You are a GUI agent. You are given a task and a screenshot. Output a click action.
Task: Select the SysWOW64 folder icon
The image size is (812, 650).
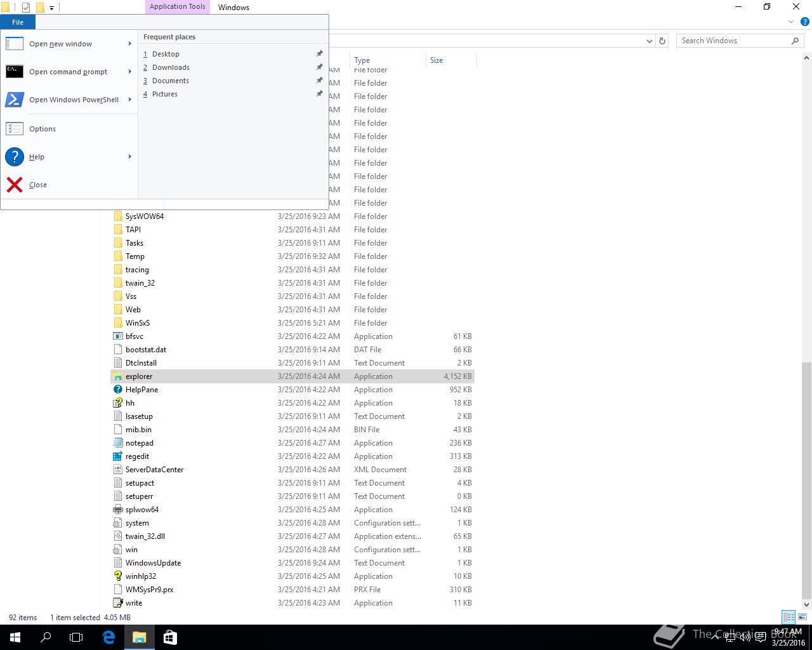tap(117, 216)
